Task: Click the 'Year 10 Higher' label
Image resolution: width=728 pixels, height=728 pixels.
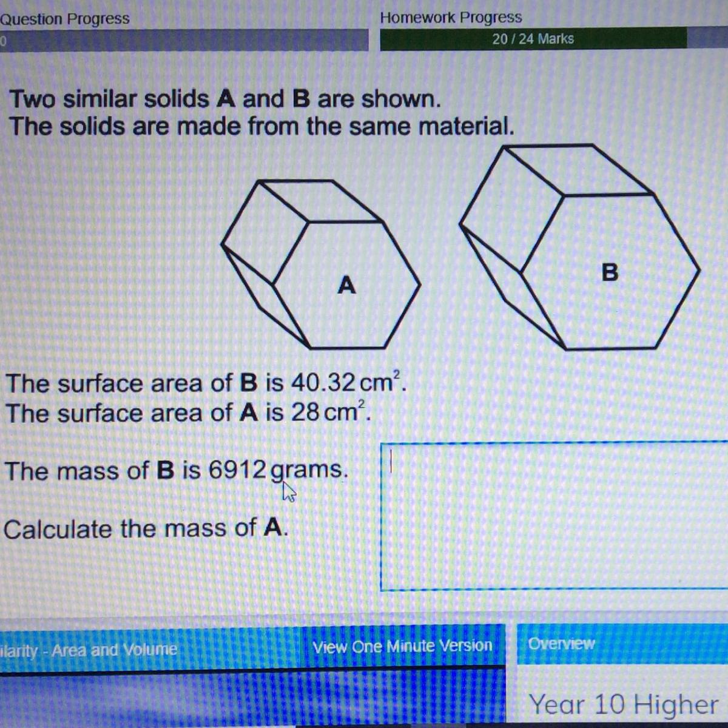Action: pyautogui.click(x=624, y=704)
